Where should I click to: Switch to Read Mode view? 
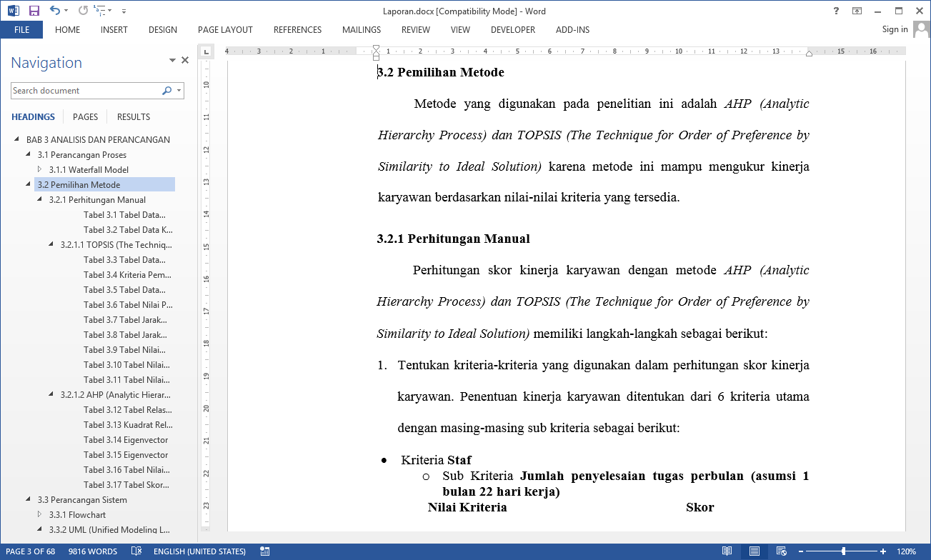point(727,551)
